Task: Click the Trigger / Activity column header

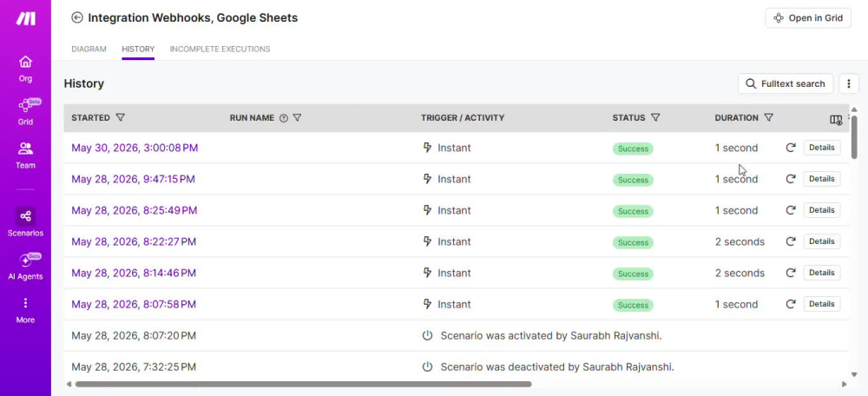Action: click(463, 118)
